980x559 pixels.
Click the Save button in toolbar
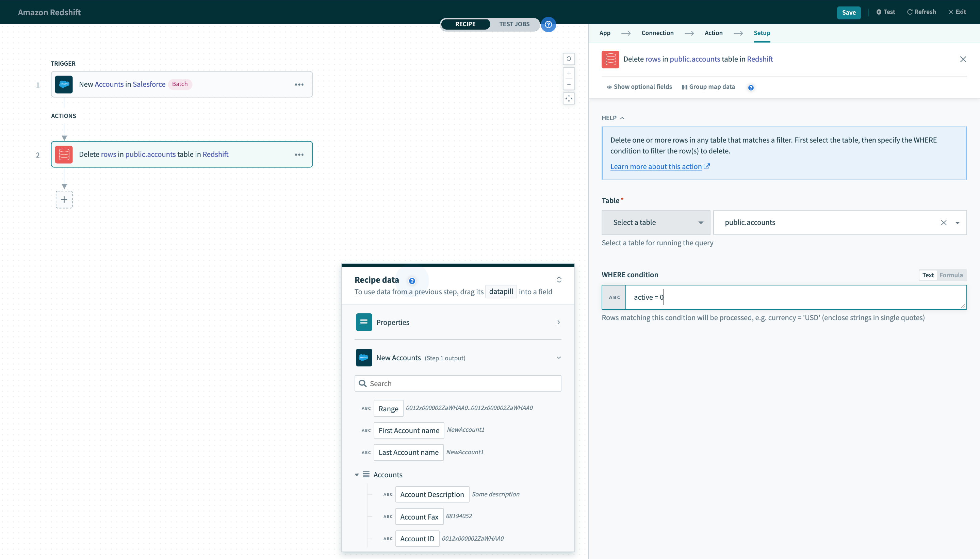(849, 12)
